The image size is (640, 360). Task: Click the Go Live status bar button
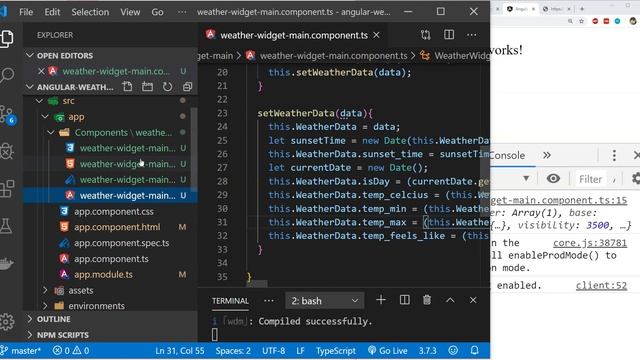388,351
